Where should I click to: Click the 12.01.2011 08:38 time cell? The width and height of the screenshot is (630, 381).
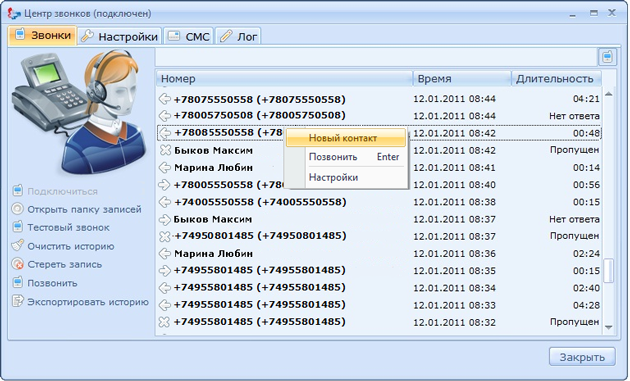454,202
